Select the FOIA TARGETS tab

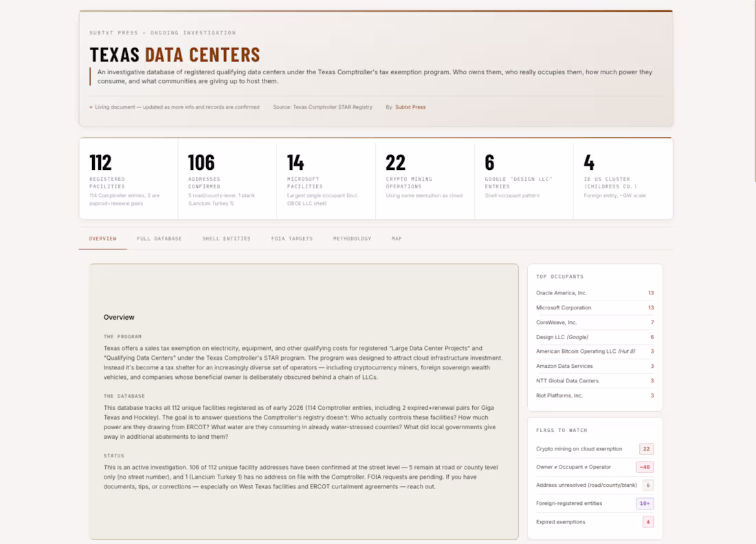click(291, 239)
